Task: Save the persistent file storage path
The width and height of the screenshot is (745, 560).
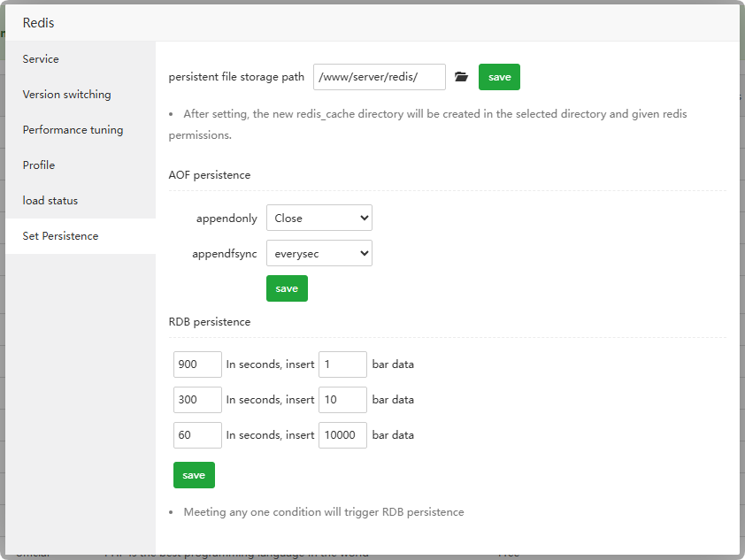Action: 499,77
